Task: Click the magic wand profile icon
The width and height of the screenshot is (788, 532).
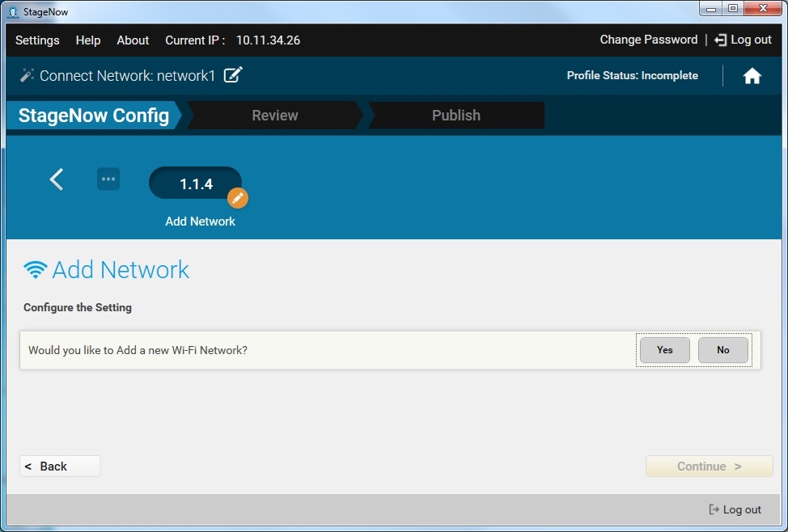Action: (27, 75)
